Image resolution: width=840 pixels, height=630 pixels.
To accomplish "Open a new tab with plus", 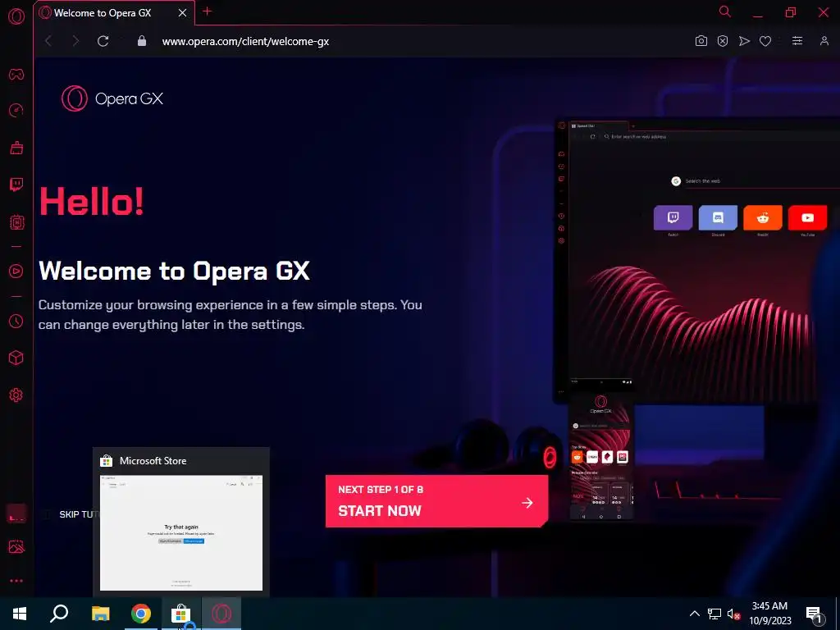I will [x=208, y=11].
